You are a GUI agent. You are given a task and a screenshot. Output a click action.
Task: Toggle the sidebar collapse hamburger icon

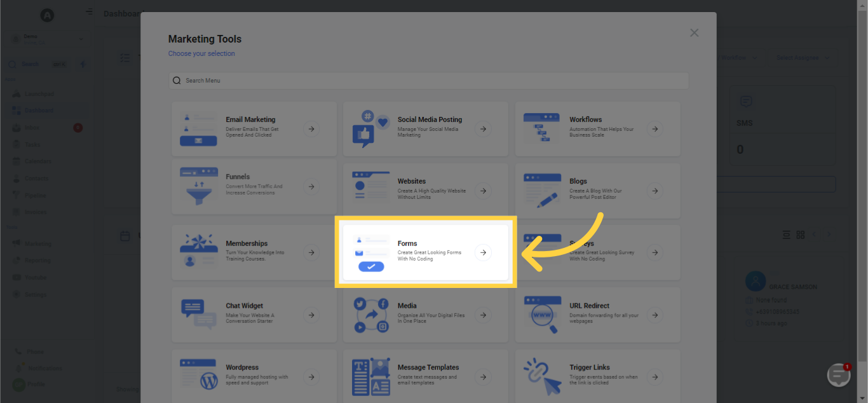89,11
